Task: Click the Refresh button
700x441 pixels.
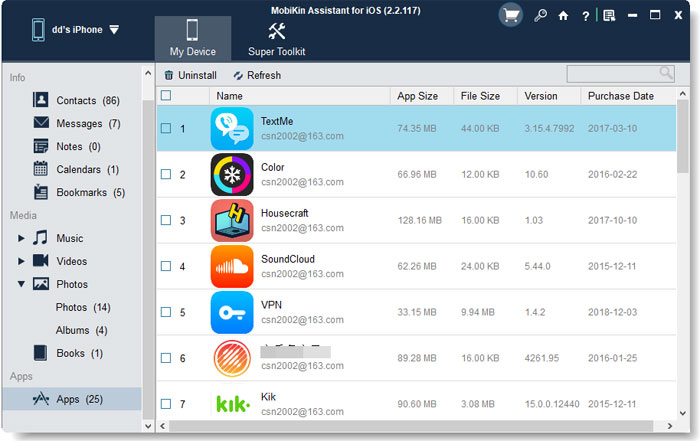Action: [x=257, y=75]
